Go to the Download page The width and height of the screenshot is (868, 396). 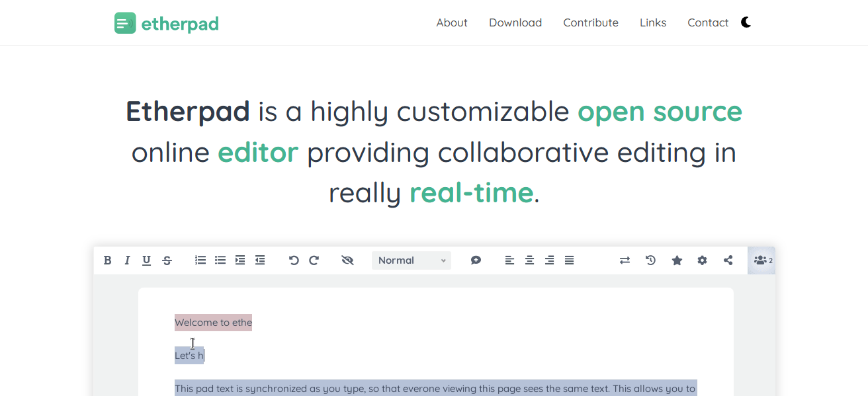coord(515,22)
